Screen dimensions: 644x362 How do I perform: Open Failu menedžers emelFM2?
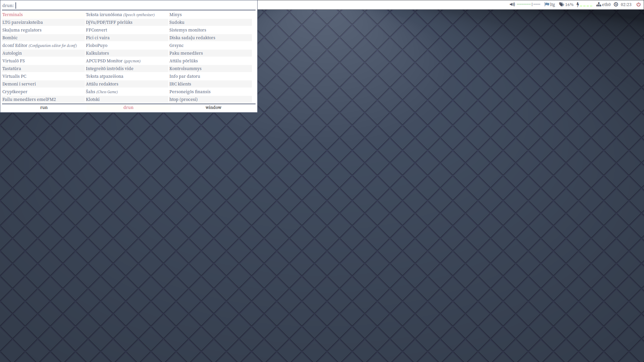43,100
